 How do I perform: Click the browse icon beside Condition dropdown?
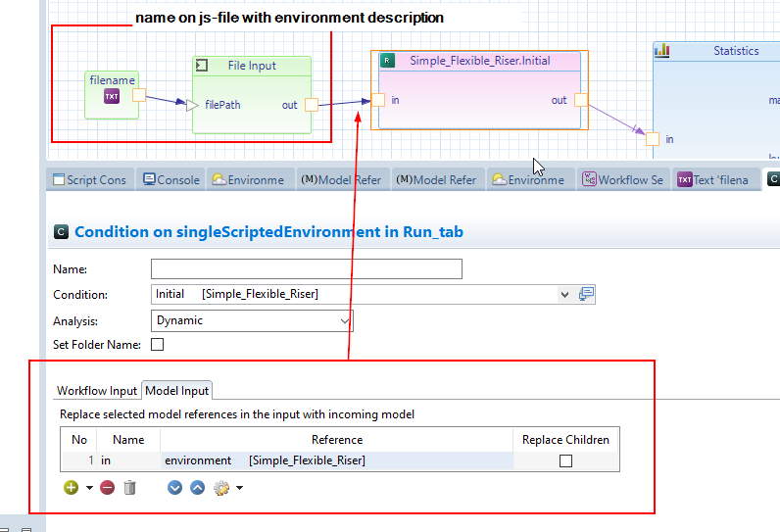(586, 294)
